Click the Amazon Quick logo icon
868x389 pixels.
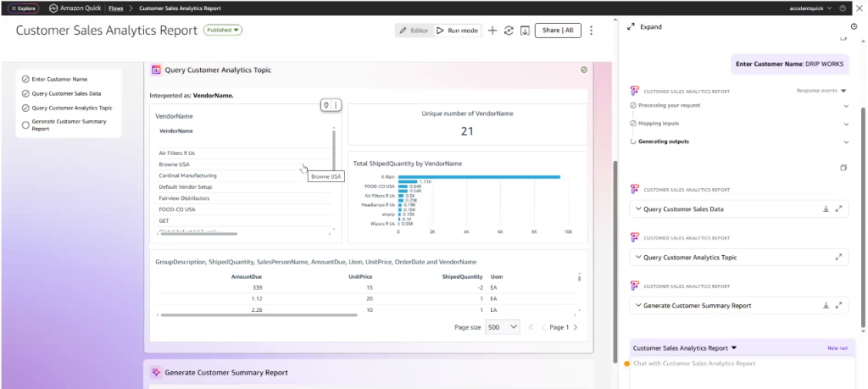[53, 8]
